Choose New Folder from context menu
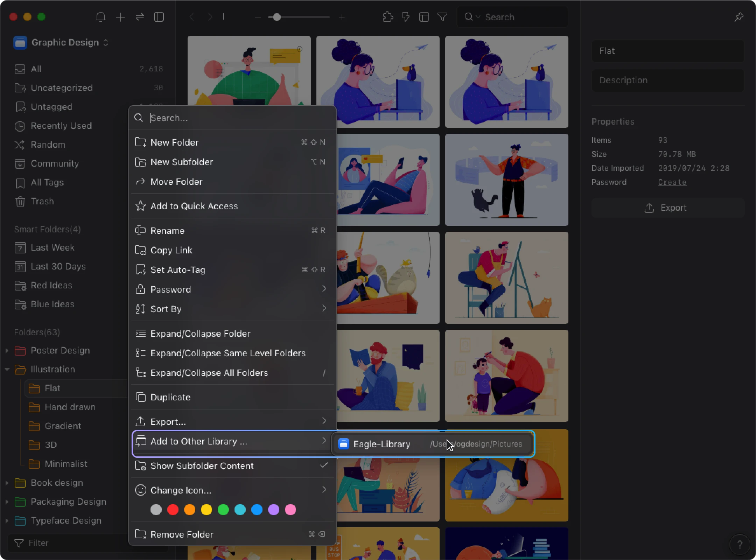This screenshot has width=756, height=560. [x=232, y=142]
